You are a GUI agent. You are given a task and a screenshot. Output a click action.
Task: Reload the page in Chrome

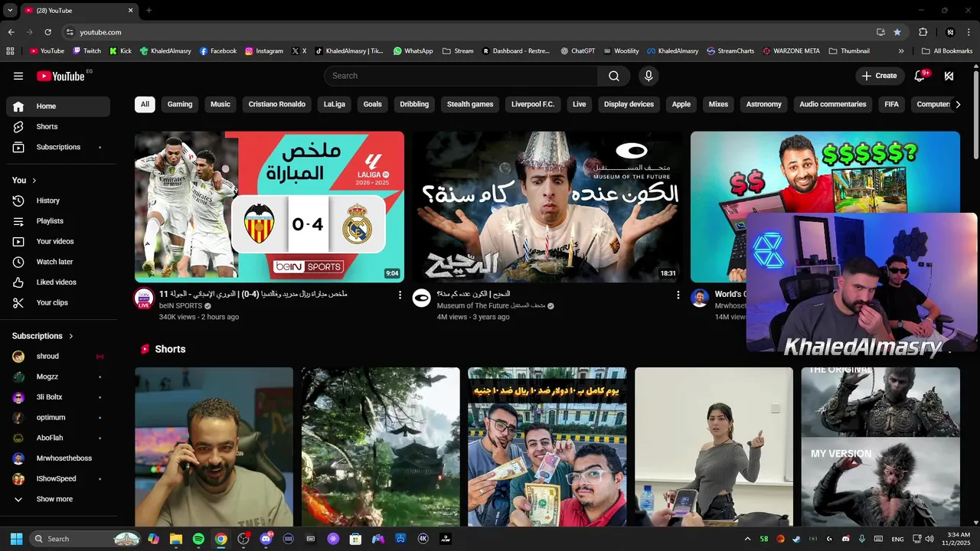(47, 32)
